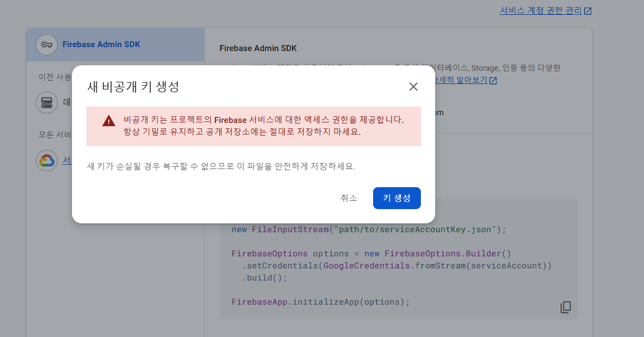Click the .build(); code line
The image size is (644, 337).
coord(264,278)
